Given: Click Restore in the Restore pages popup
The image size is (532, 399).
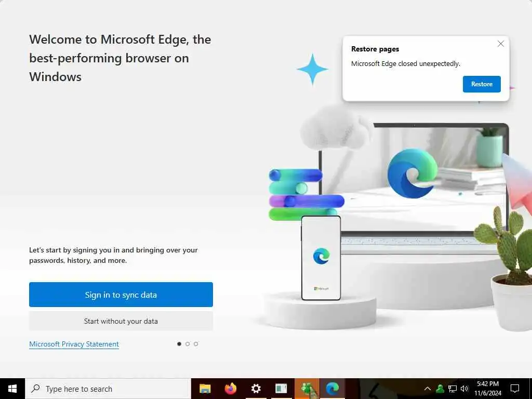Looking at the screenshot, I should point(482,84).
